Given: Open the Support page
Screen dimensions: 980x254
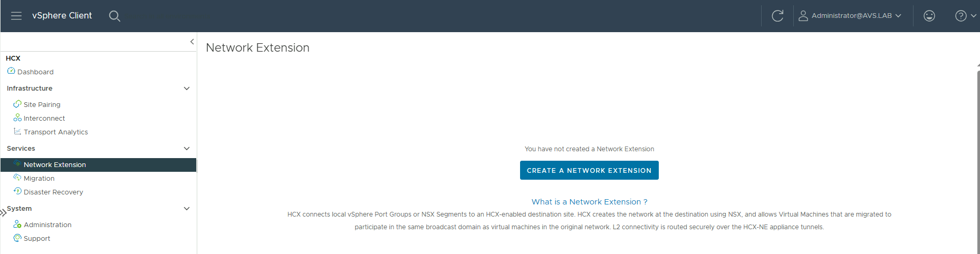Looking at the screenshot, I should 37,239.
